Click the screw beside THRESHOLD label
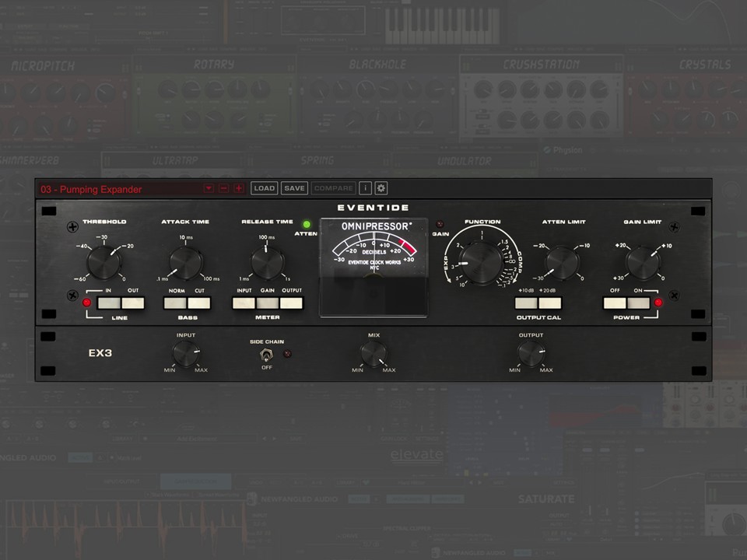This screenshot has width=747, height=560. (72, 226)
